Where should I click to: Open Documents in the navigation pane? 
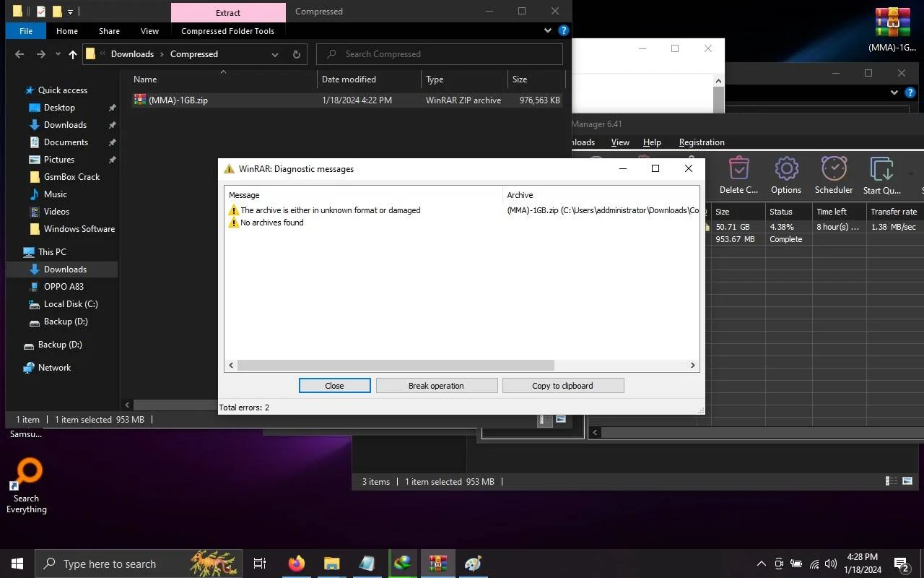click(x=66, y=142)
